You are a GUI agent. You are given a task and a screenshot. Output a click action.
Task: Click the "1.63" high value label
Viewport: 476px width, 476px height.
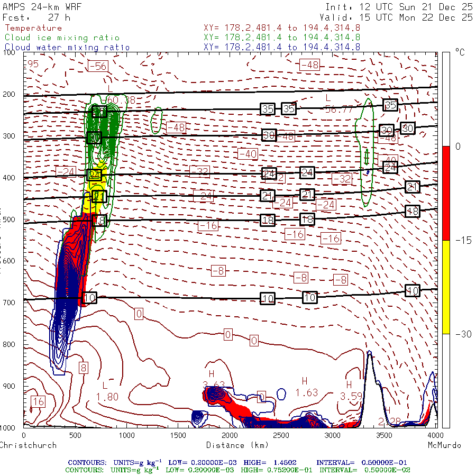(x=307, y=393)
